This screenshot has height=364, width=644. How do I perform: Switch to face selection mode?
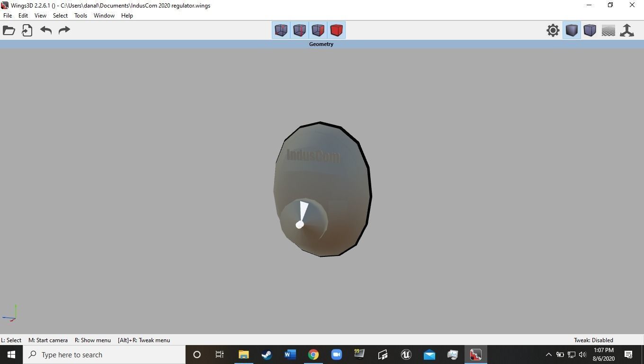[318, 30]
